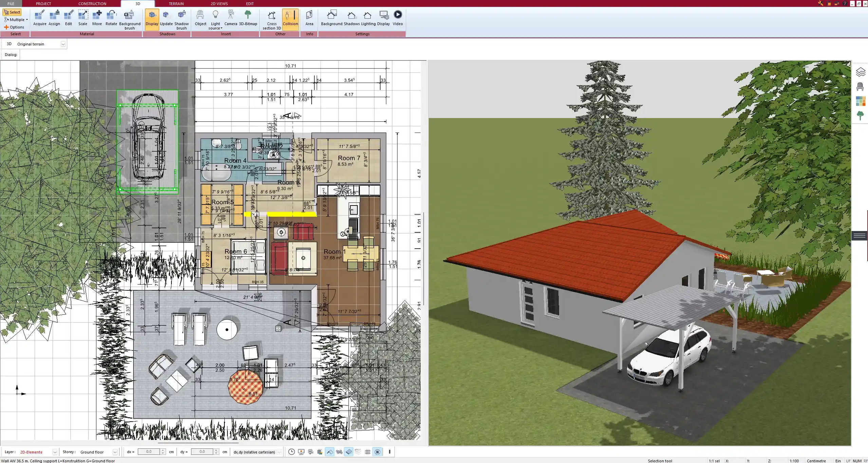Toggle the camera view icon in bottom bar

(310, 452)
